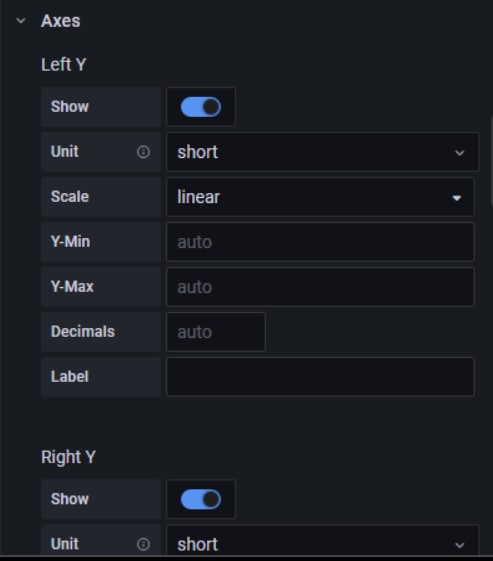Focus the Y-Max auto input field
This screenshot has width=493, height=561.
(320, 287)
